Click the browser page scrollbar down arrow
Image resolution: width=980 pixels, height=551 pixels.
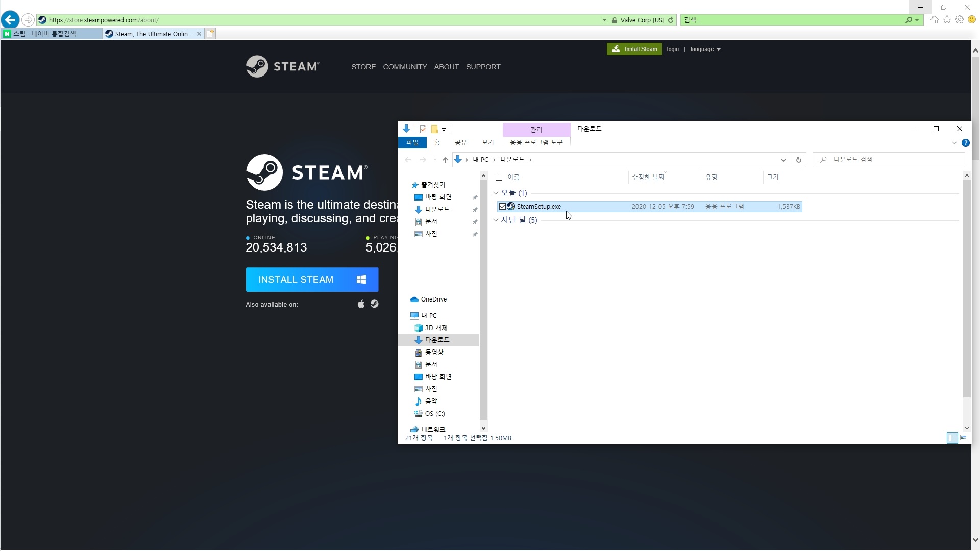point(975,539)
